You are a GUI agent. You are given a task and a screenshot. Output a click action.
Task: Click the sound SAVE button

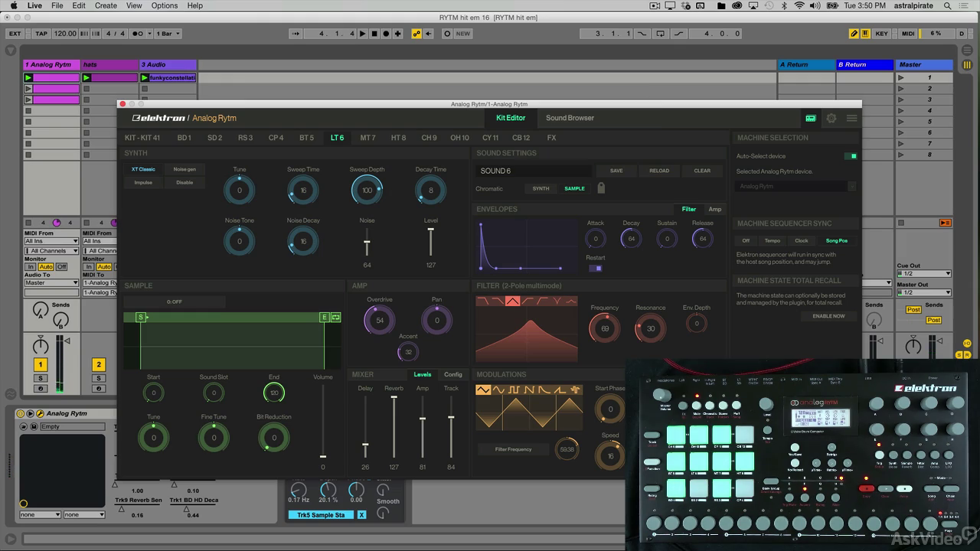[616, 171]
